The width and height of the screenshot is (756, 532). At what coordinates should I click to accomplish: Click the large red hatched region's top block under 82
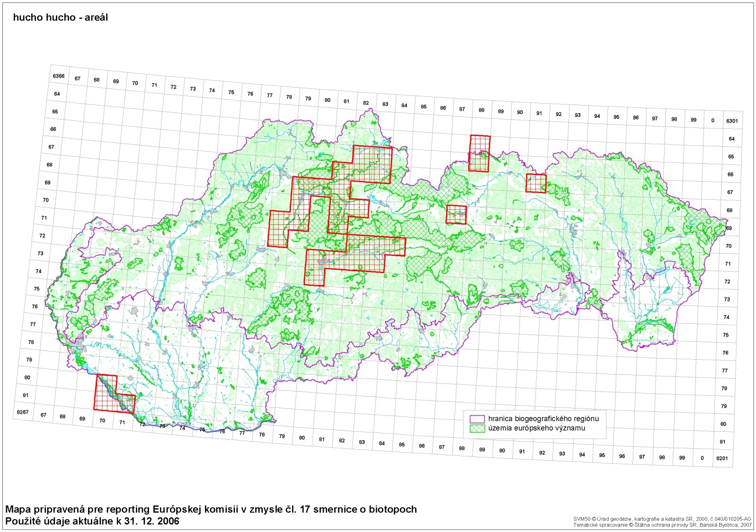click(372, 163)
